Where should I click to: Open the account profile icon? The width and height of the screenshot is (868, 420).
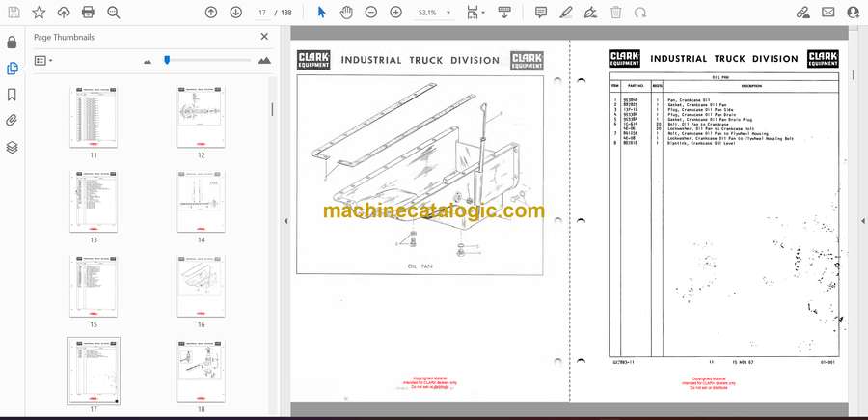854,13
